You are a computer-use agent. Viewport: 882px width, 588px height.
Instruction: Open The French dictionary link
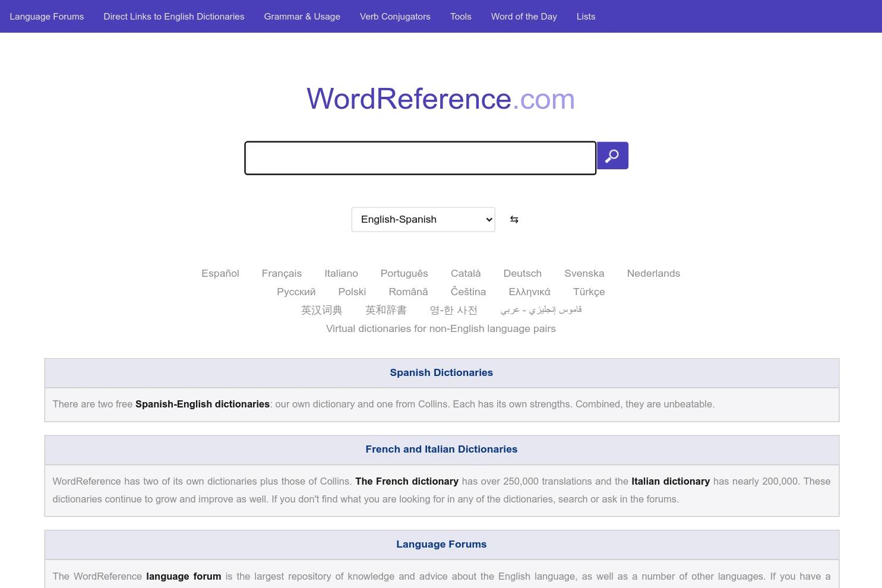point(407,482)
